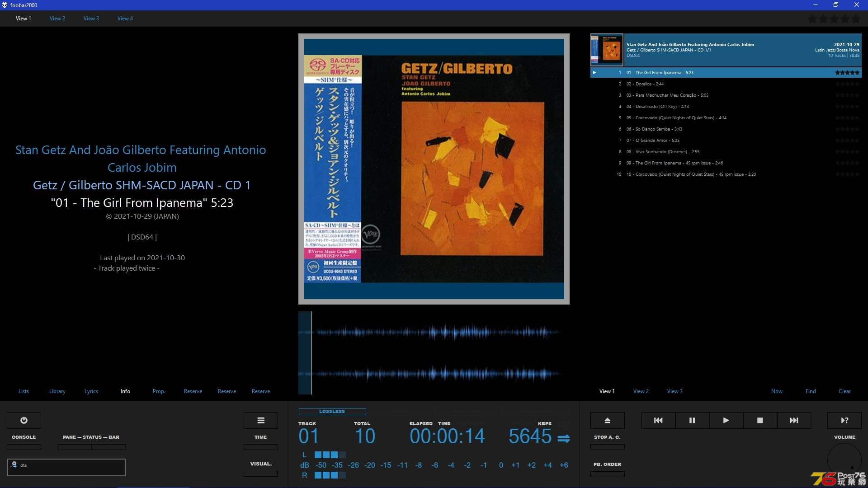
Task: Open the Lists tab in left panel
Action: (24, 391)
